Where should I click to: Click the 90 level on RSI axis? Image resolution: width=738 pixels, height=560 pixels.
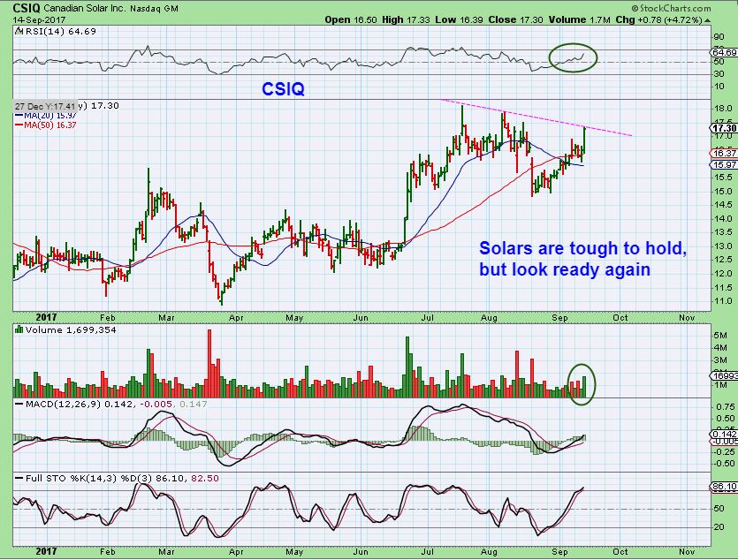click(x=719, y=37)
